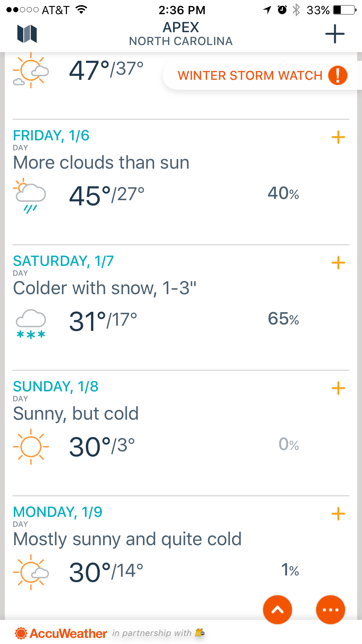
Task: Select the Apex North Carolina location title
Action: [181, 34]
